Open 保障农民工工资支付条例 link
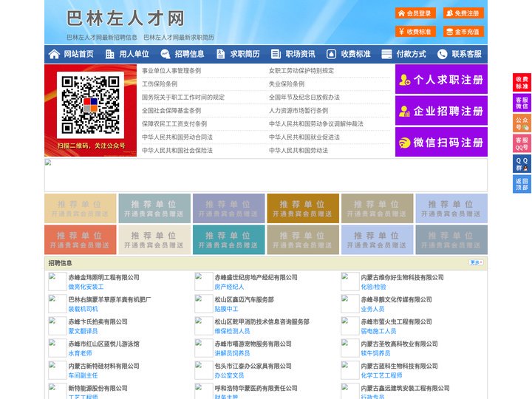The width and height of the screenshot is (532, 399). [174, 124]
